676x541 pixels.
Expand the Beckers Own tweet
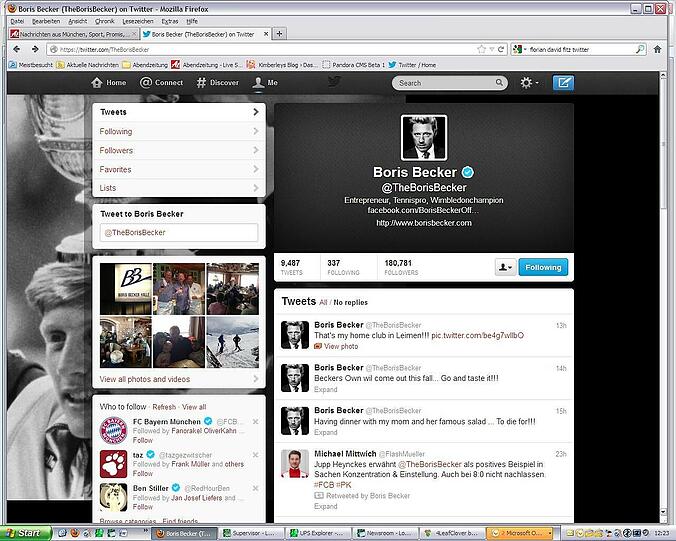pyautogui.click(x=325, y=389)
